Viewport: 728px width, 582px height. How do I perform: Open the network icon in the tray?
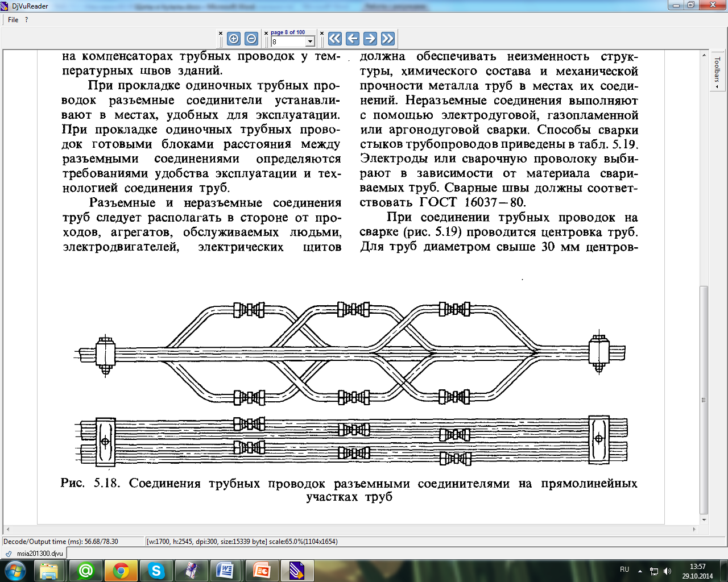(654, 571)
